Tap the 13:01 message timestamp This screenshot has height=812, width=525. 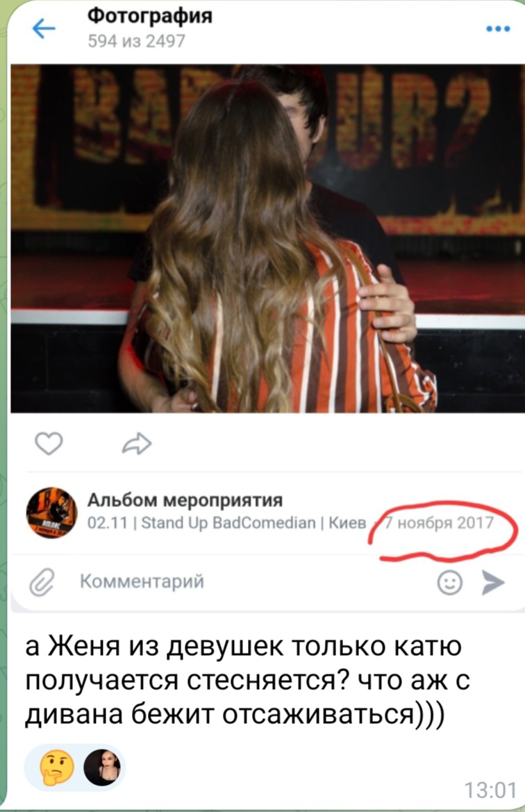pos(490,790)
